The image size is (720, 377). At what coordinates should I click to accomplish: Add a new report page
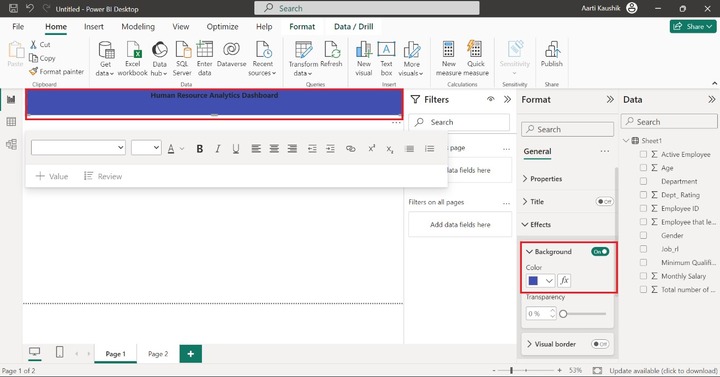191,354
